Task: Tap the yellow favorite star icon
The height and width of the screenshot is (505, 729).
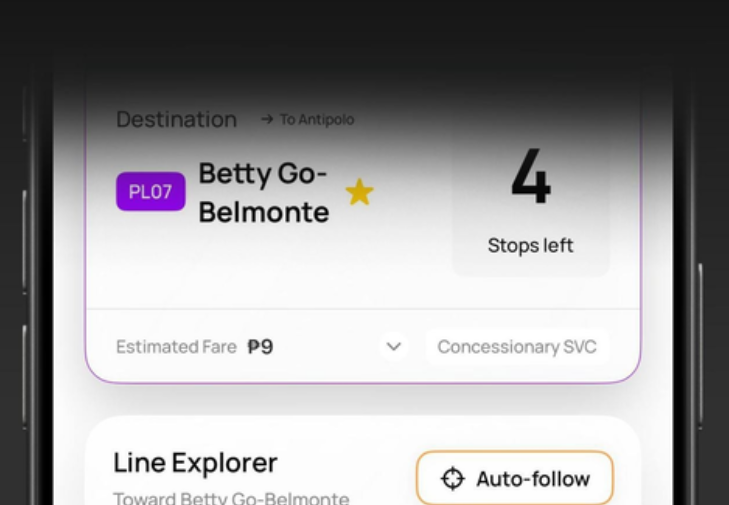Action: pos(359,192)
